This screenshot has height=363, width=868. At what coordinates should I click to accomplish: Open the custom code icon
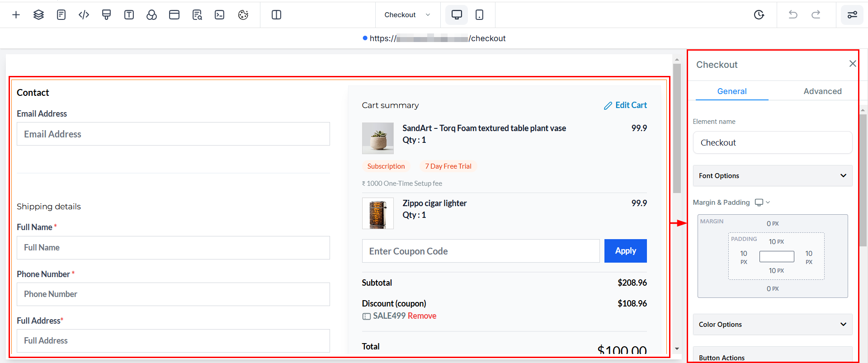click(84, 15)
